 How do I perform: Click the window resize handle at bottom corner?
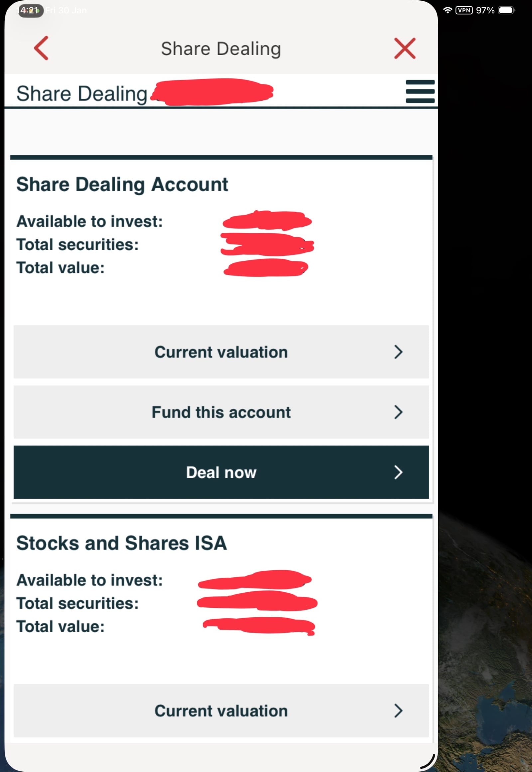pyautogui.click(x=428, y=762)
